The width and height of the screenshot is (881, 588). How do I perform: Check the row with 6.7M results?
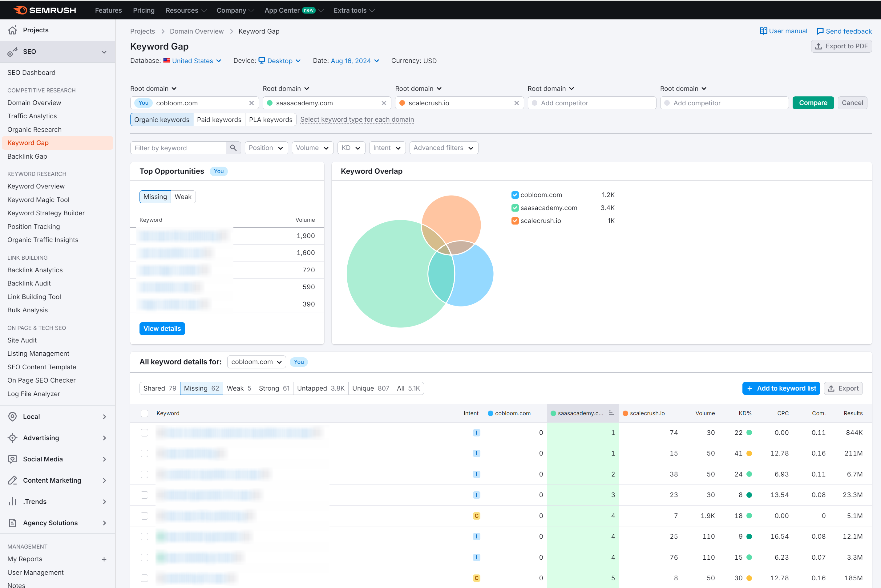[144, 474]
